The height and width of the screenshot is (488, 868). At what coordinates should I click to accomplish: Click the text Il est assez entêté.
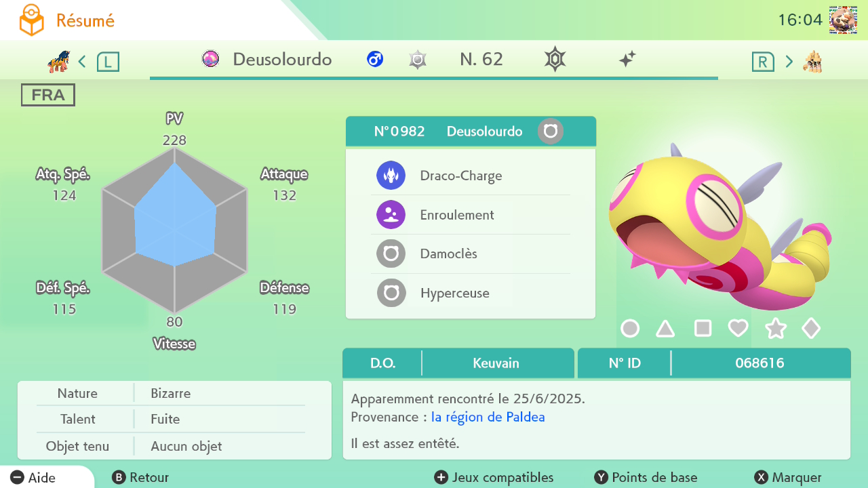click(x=405, y=444)
